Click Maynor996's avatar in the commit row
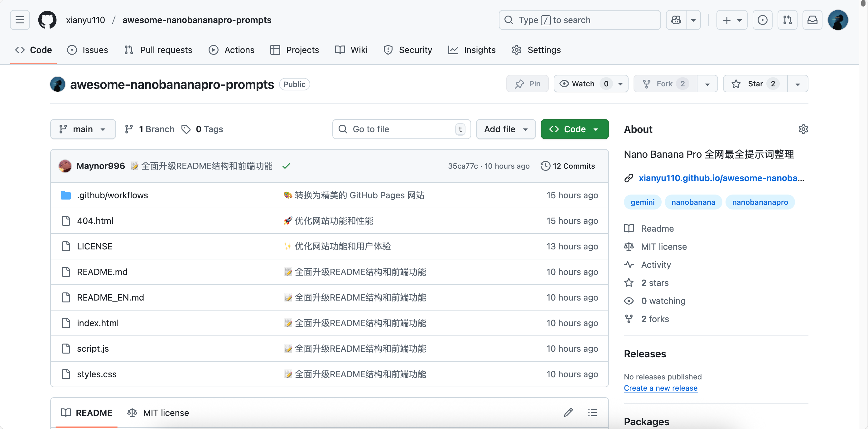 click(65, 166)
